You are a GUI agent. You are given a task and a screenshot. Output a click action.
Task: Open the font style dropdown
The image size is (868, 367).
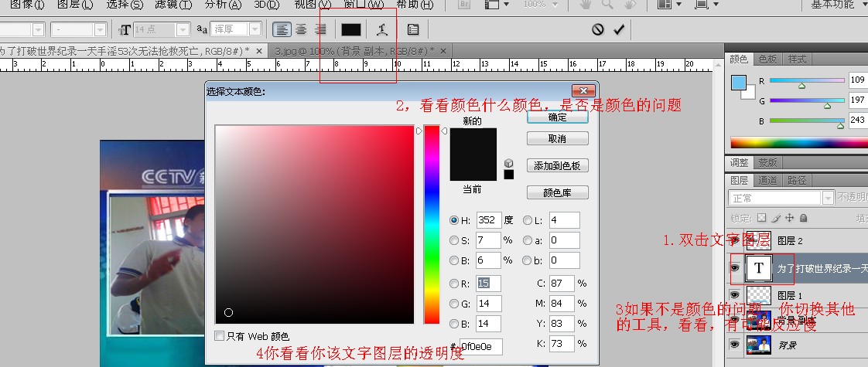point(101,29)
